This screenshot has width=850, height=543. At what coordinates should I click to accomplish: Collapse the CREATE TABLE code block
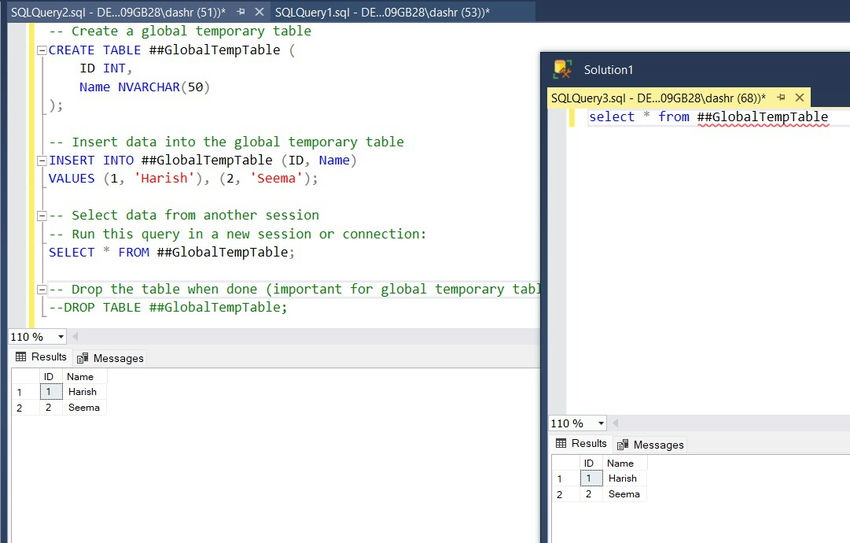(42, 50)
